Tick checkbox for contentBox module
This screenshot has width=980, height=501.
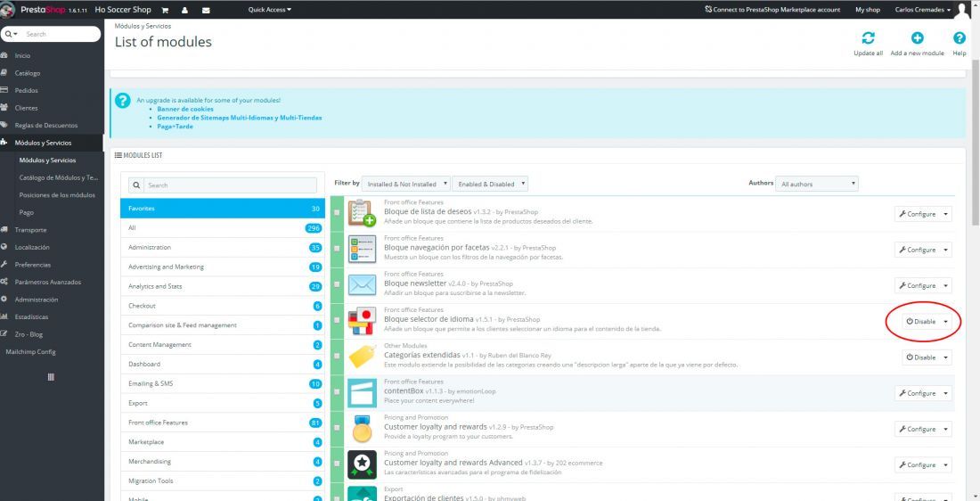click(x=338, y=393)
